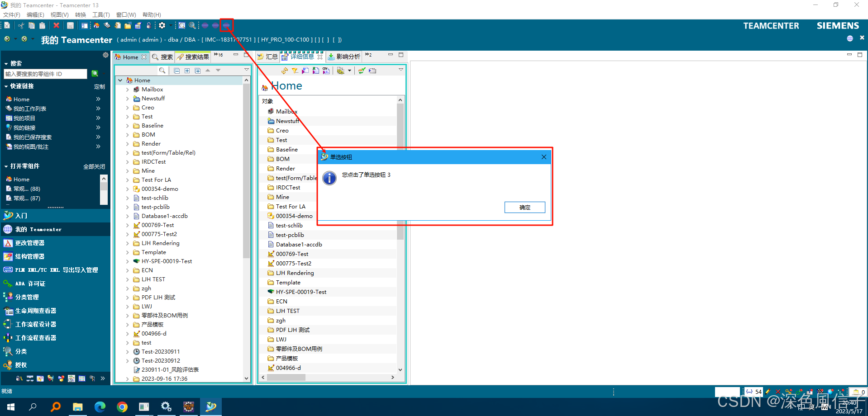Expand the Baseline folder node

[x=127, y=126]
